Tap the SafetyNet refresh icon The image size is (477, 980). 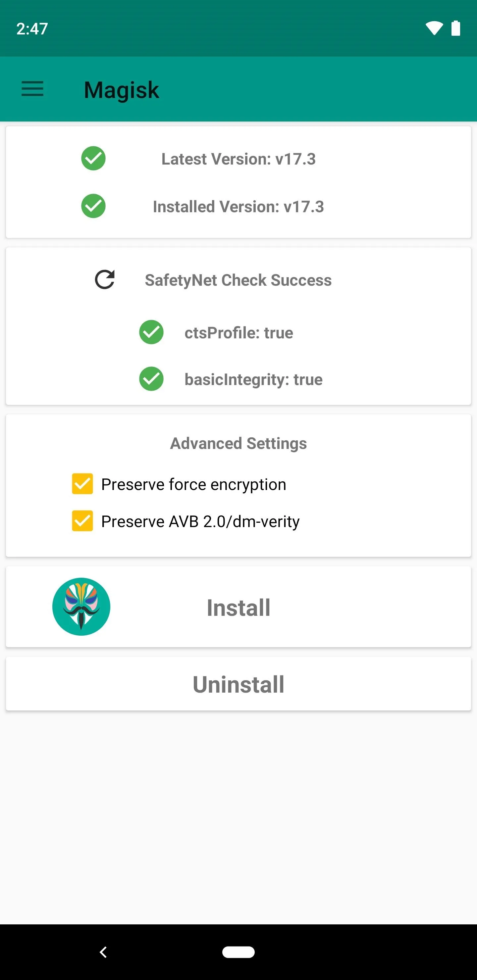pos(105,280)
